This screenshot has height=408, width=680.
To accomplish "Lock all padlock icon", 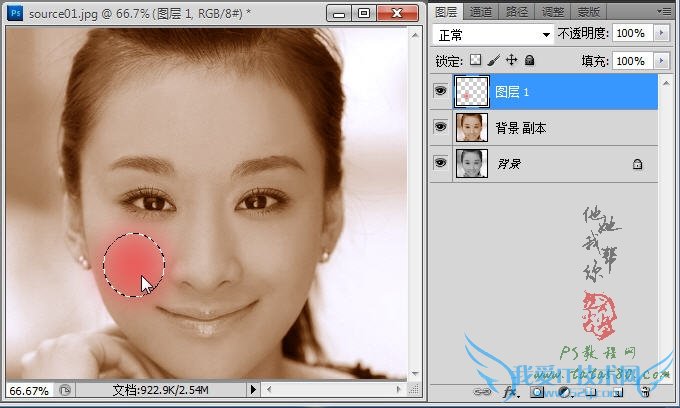I will [529, 60].
